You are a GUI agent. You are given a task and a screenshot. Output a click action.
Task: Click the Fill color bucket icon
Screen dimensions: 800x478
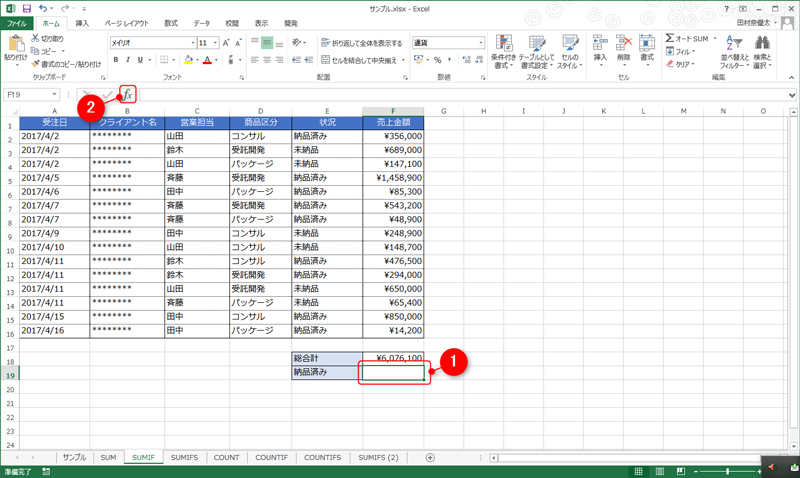188,60
